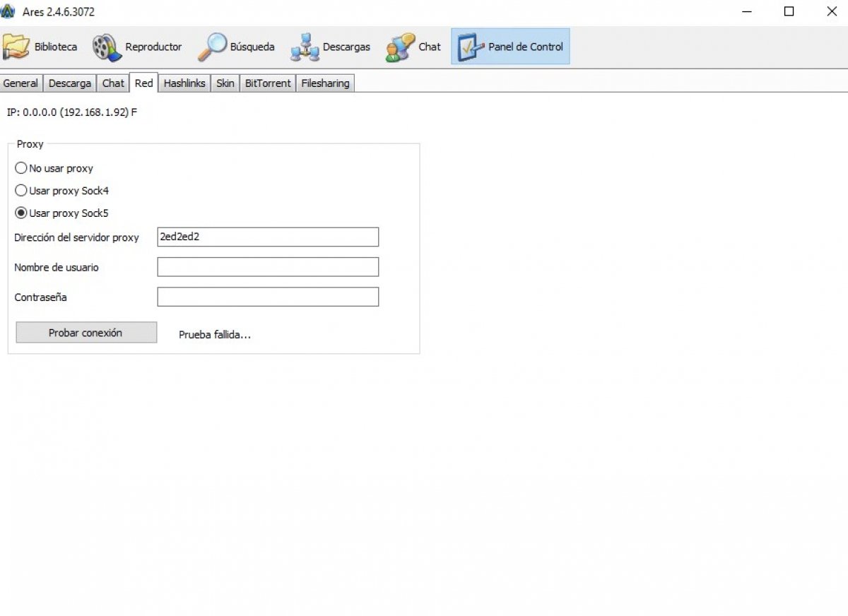Select the Red network tab
Image resolution: width=848 pixels, height=616 pixels.
143,83
